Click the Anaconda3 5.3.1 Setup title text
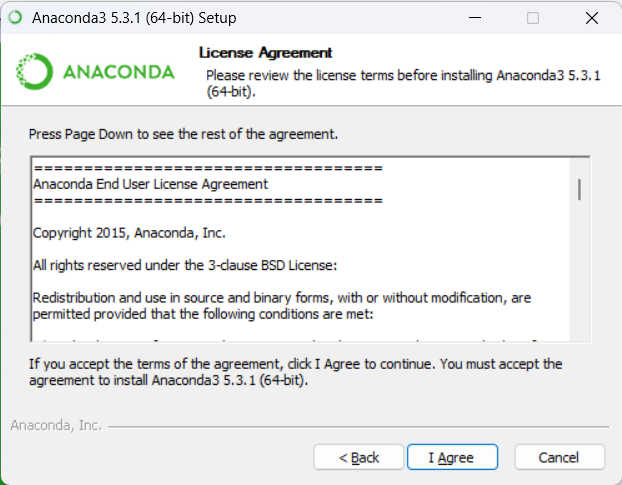Screen dimensions: 622x485 [x=134, y=18]
